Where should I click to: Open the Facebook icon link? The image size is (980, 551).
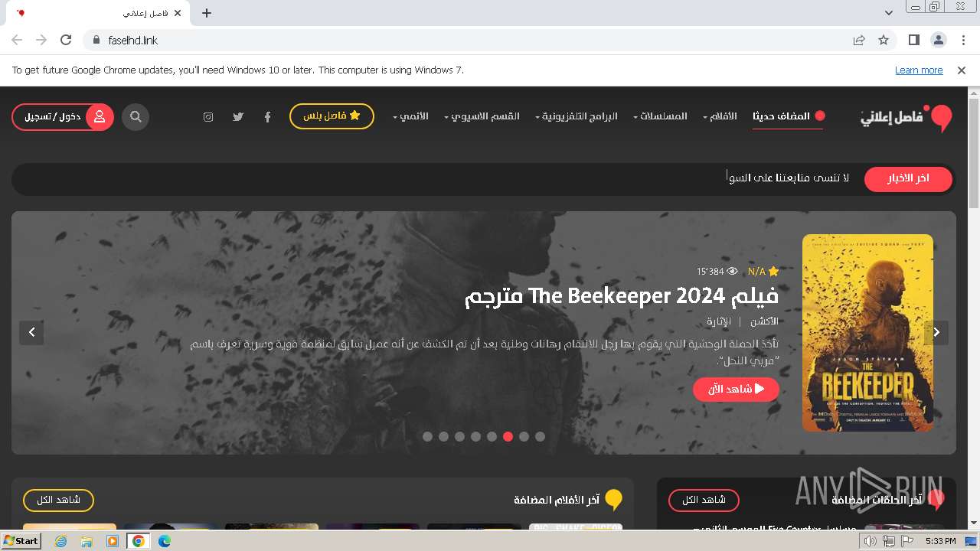[x=267, y=117]
